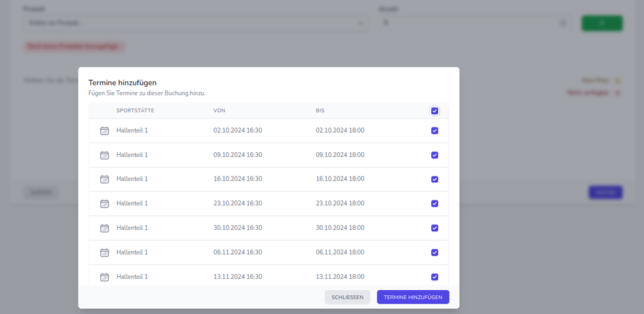Click end time 13.11.2024 18:00

point(340,277)
